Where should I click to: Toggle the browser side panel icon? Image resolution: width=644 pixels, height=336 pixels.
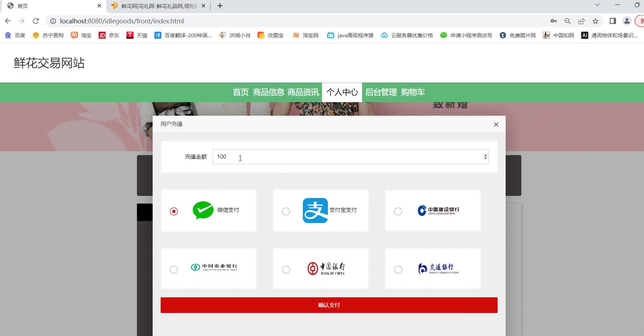613,21
